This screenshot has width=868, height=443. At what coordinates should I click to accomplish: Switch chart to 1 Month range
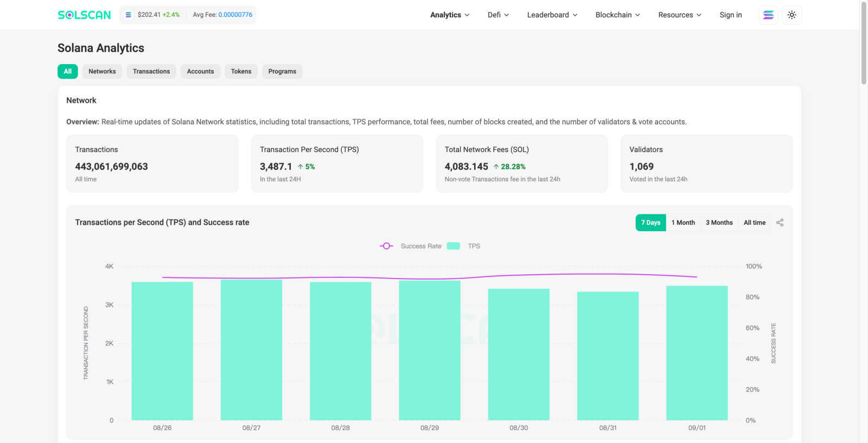[683, 223]
